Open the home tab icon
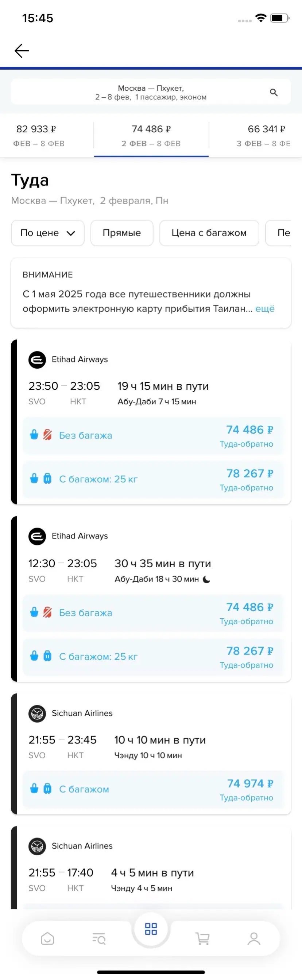 (47, 938)
